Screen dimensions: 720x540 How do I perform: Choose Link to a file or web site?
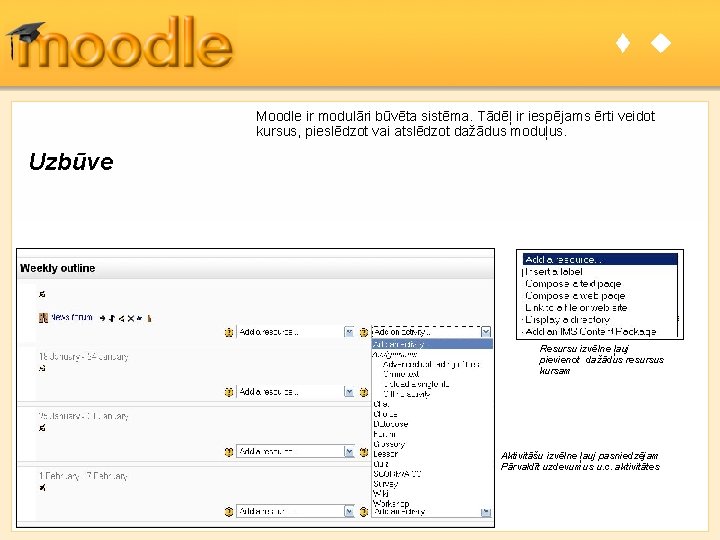tap(576, 308)
